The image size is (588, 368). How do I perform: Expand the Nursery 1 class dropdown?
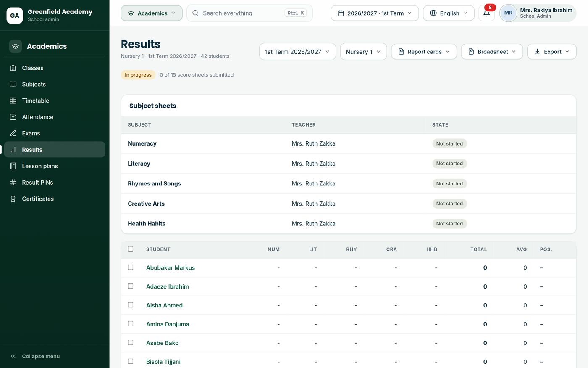(x=363, y=52)
